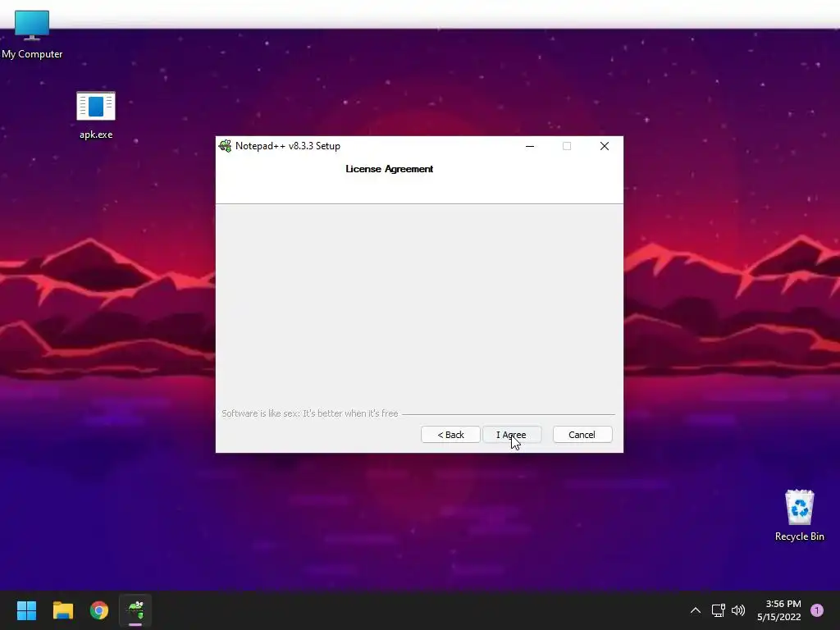The image size is (840, 630).
Task: Open the volume tray icon
Action: (x=738, y=610)
